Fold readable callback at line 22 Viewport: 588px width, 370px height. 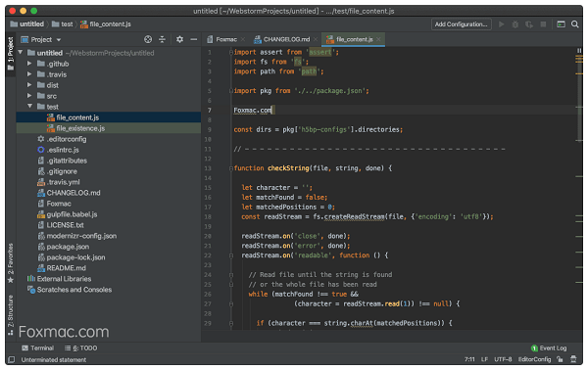coord(231,255)
